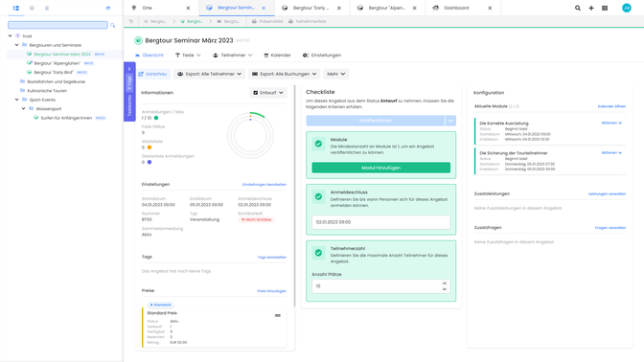Click the plus add icon in header
The width and height of the screenshot is (644, 362).
[591, 8]
